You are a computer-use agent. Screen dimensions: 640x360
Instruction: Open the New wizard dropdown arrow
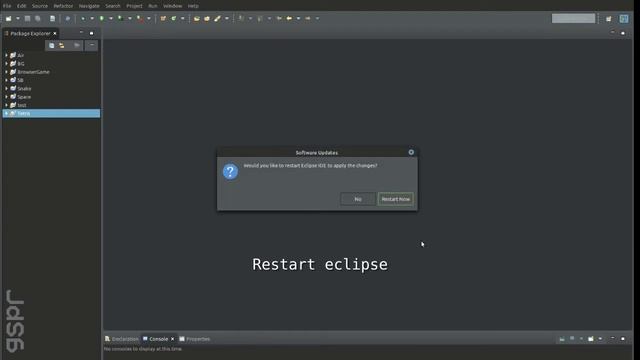[x=18, y=18]
